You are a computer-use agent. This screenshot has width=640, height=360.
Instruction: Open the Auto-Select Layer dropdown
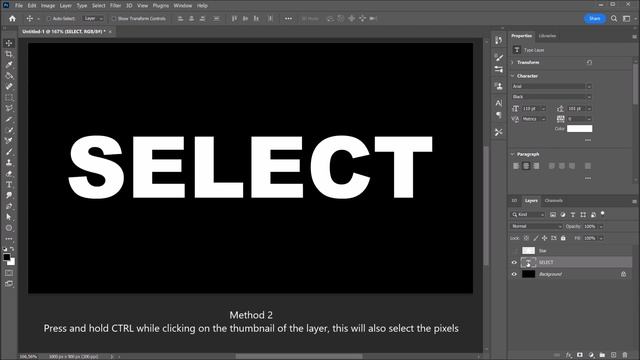93,18
